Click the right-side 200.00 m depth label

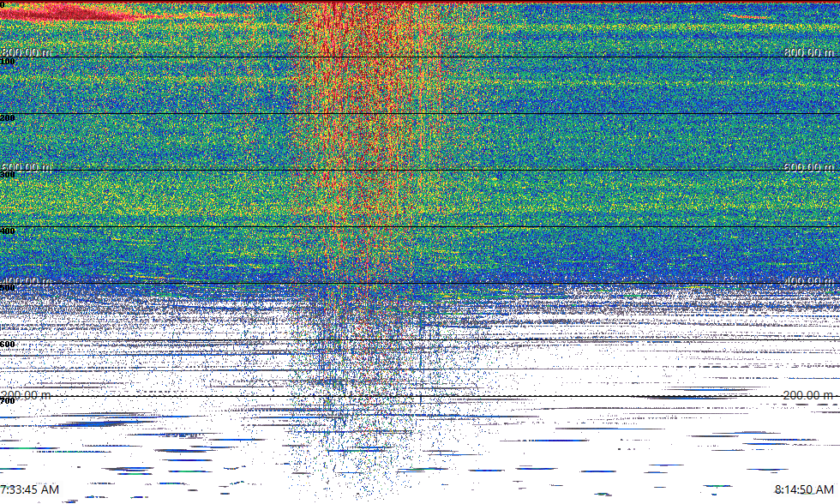(809, 395)
